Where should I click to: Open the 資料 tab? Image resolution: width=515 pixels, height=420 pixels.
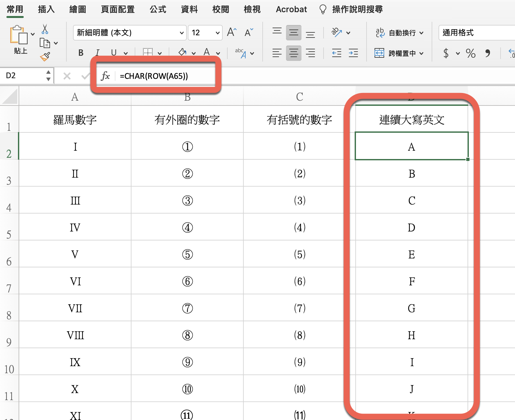pos(189,9)
